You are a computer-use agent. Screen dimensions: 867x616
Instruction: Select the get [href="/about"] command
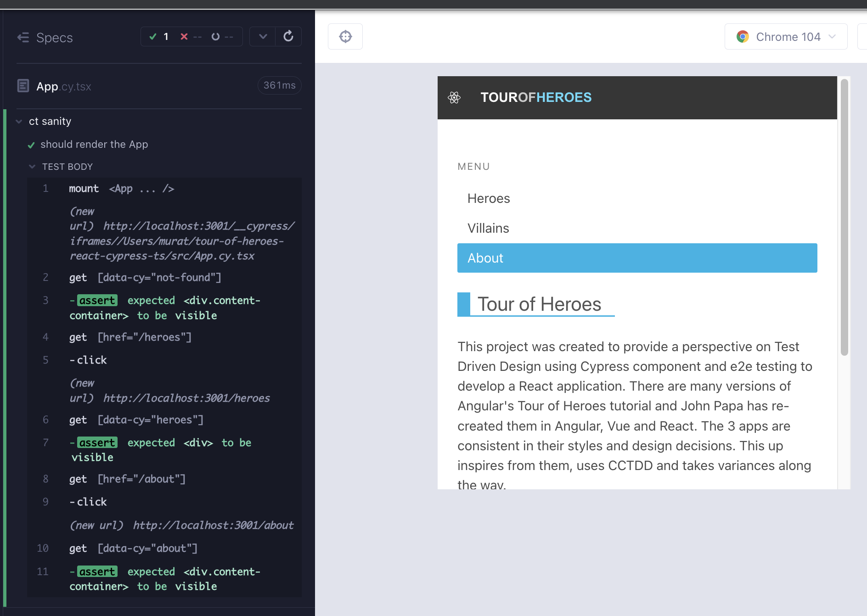coord(164,479)
